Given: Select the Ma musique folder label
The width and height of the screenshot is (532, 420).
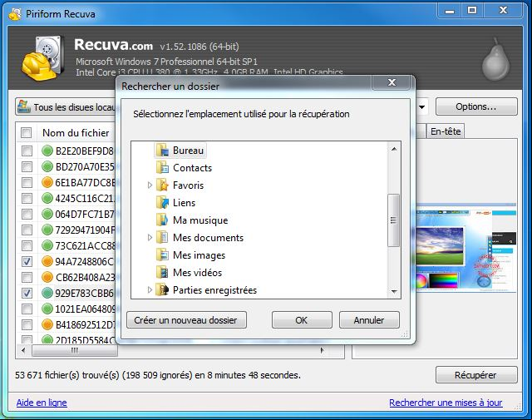Looking at the screenshot, I should (200, 220).
